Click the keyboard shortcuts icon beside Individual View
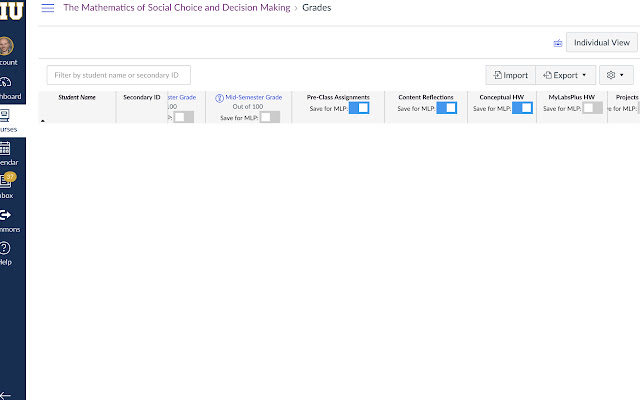Screen dimensions: 640x400 click(x=558, y=43)
